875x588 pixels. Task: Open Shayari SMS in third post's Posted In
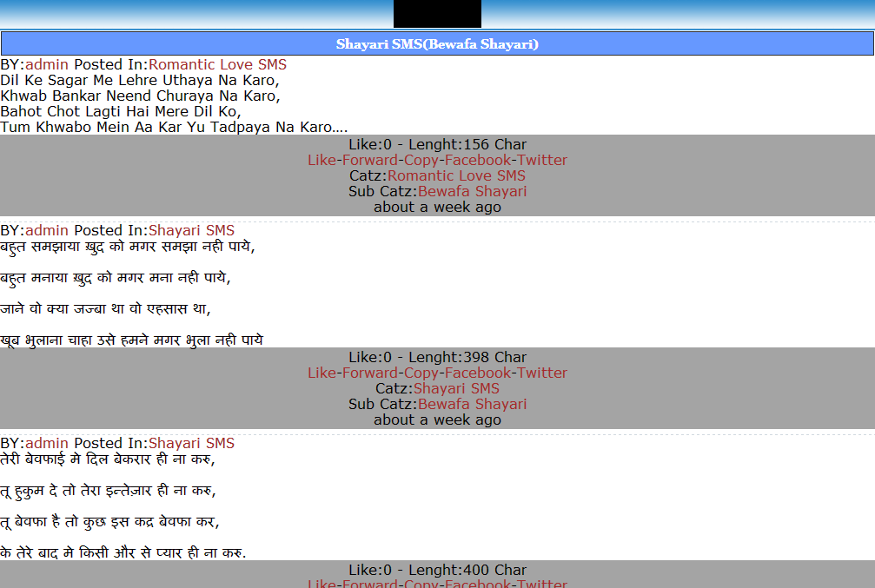191,443
